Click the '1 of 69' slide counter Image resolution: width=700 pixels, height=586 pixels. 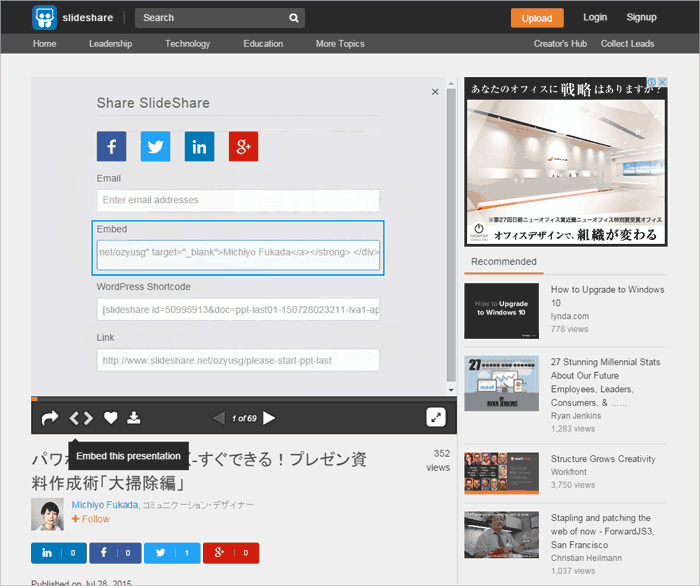[x=244, y=419]
